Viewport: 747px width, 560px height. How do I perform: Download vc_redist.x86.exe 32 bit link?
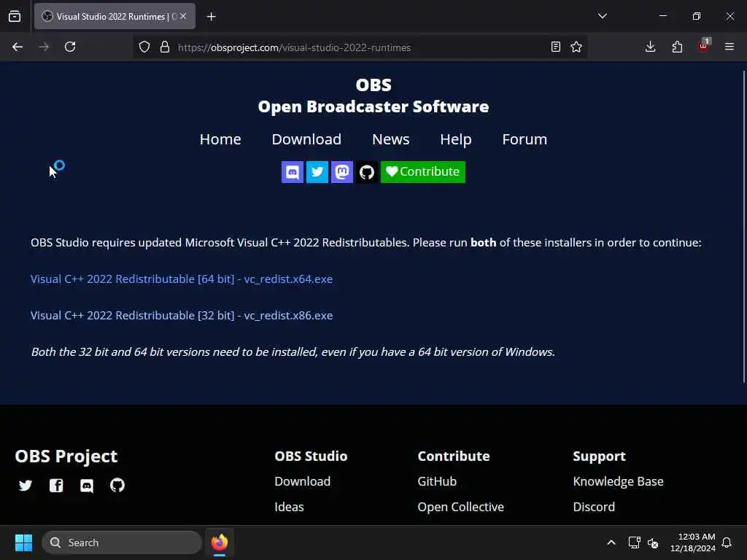click(182, 316)
